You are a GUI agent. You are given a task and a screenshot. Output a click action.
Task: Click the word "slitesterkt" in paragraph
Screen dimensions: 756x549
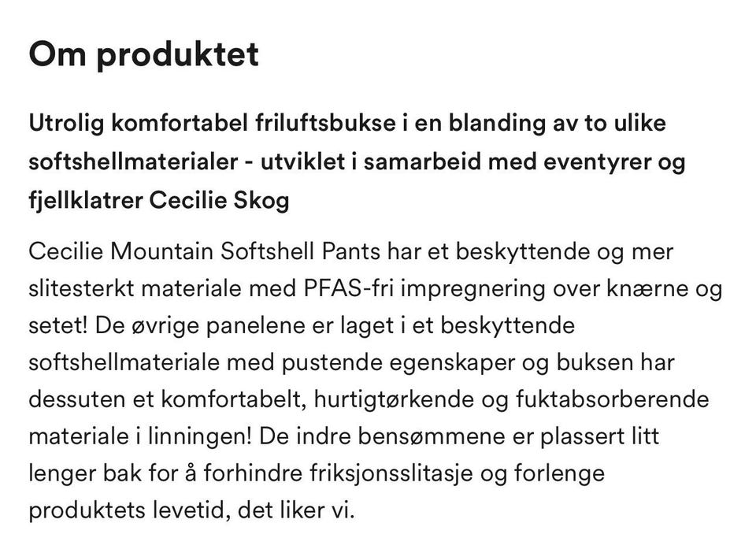[x=81, y=289]
